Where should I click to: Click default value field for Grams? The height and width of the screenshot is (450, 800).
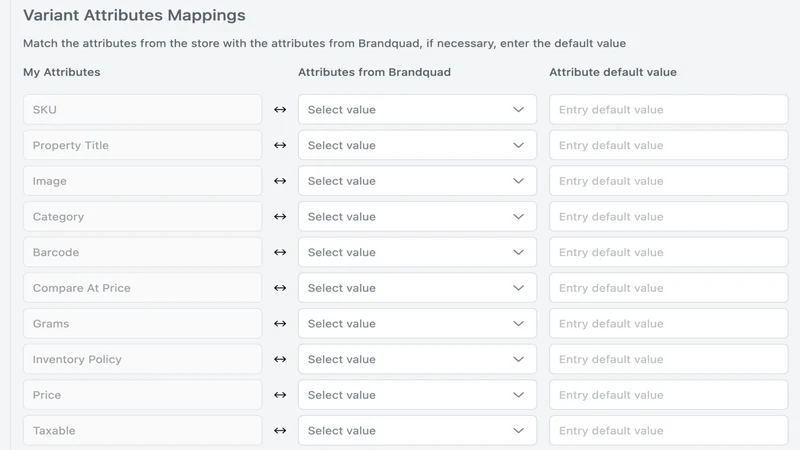click(x=668, y=323)
